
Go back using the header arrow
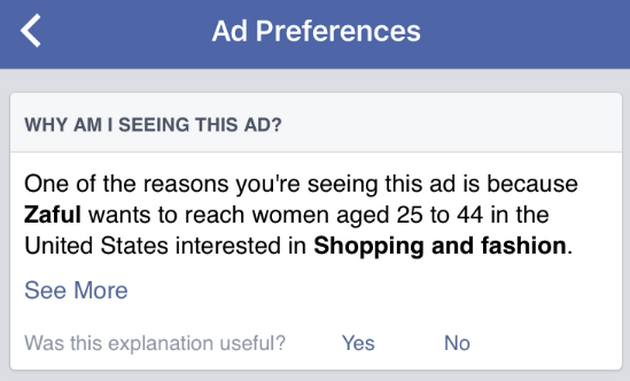[x=31, y=31]
